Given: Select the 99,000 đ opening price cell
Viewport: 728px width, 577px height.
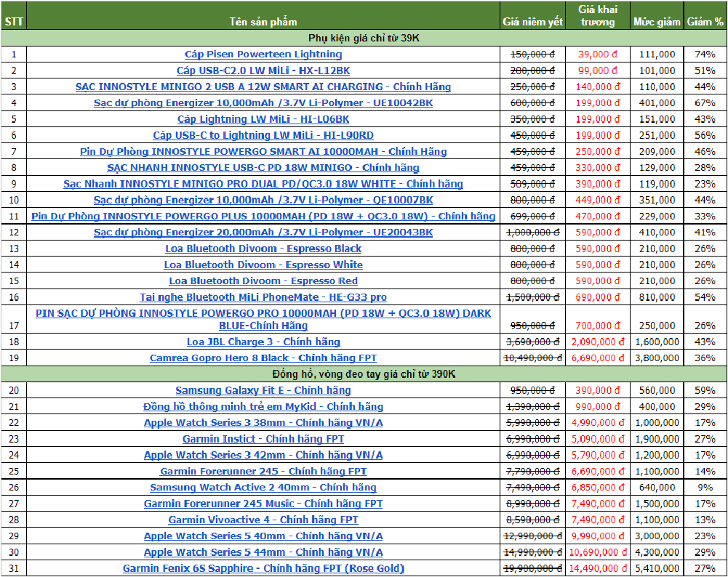Looking at the screenshot, I should (x=598, y=70).
